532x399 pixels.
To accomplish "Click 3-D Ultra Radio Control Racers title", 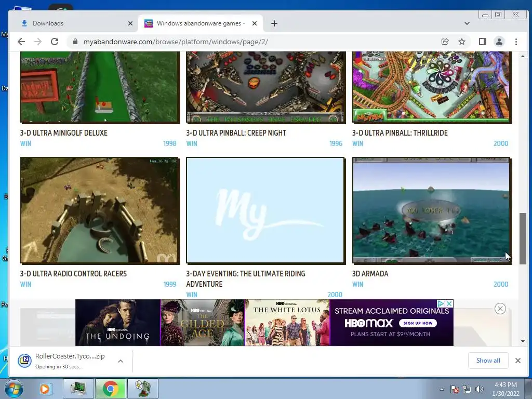I will pos(73,274).
